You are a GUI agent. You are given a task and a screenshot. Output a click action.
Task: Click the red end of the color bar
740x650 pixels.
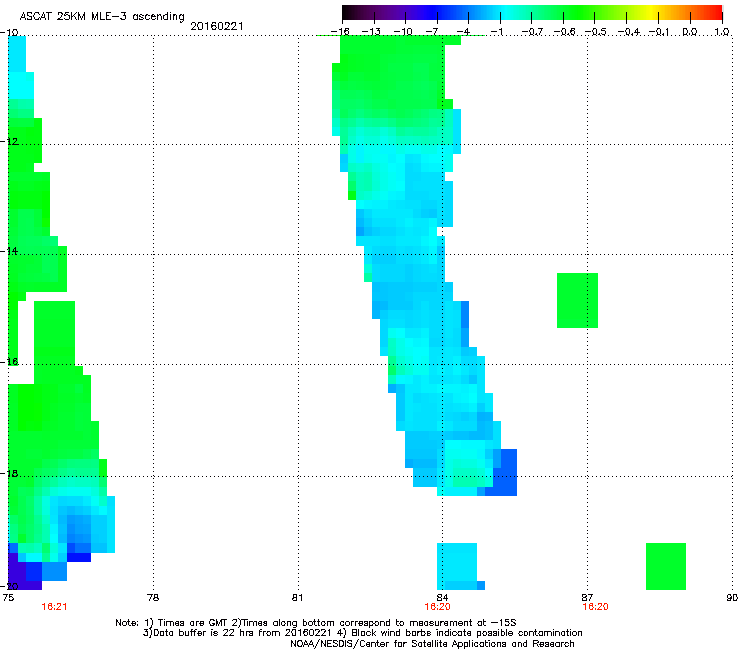715,12
